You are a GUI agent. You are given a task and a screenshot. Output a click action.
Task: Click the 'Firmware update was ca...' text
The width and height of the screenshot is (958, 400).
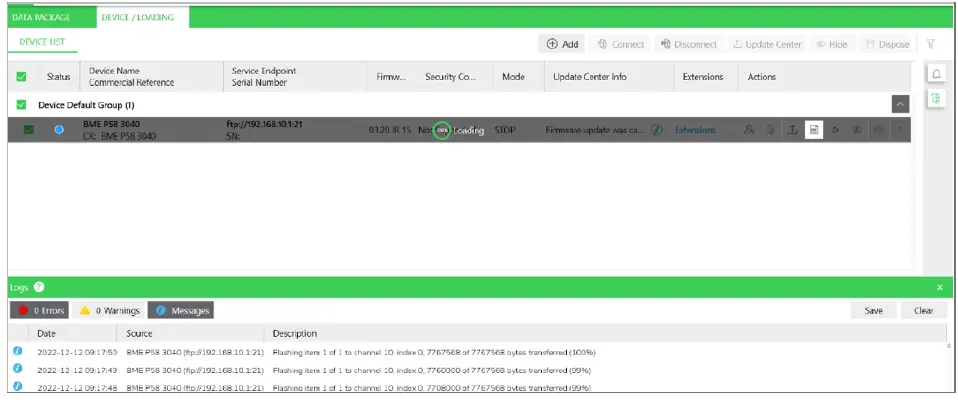pyautogui.click(x=594, y=130)
